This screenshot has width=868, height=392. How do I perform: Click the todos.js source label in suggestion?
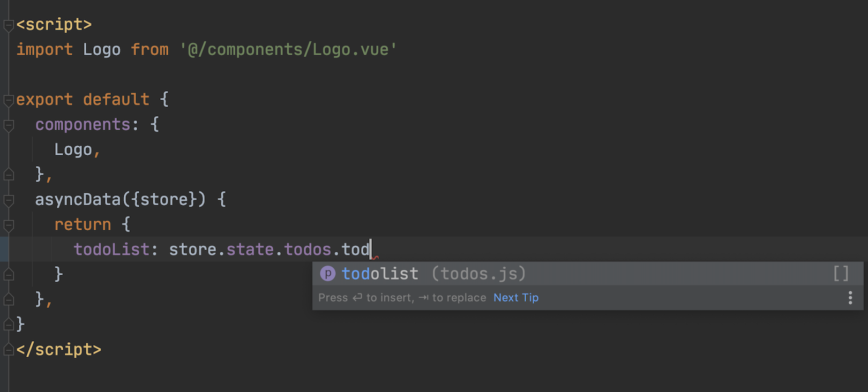click(479, 274)
